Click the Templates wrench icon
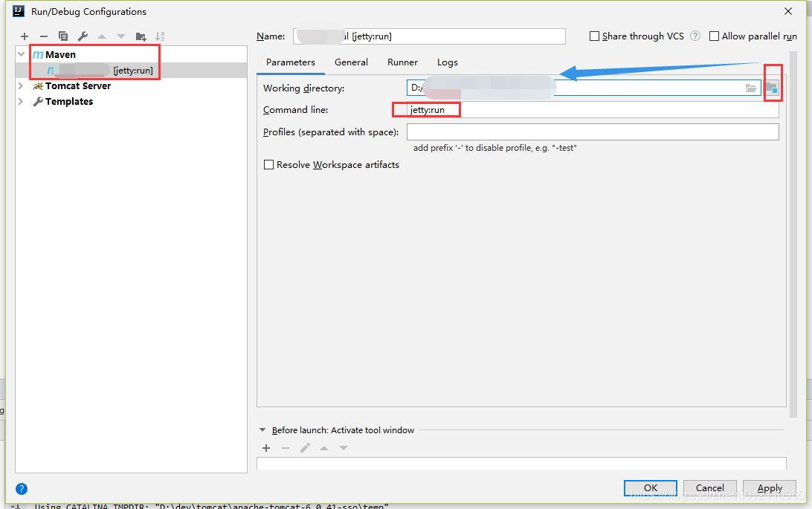Image resolution: width=812 pixels, height=509 pixels. (38, 102)
